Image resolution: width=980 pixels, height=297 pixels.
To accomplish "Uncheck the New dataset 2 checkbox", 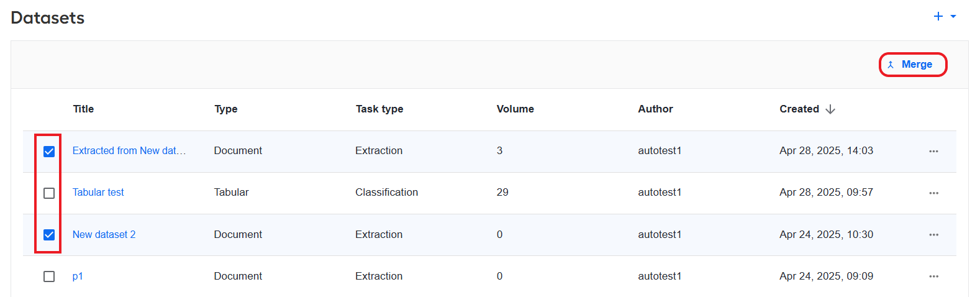I will 49,235.
